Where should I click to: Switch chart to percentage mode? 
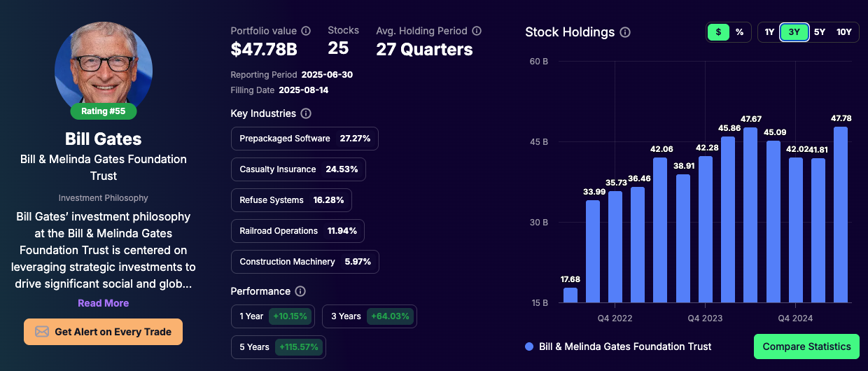pyautogui.click(x=739, y=32)
